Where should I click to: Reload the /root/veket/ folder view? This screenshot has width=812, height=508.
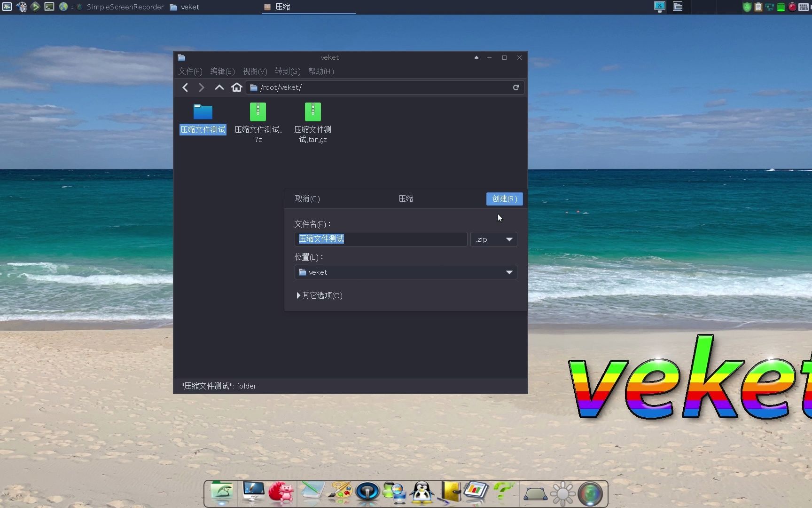pos(516,87)
